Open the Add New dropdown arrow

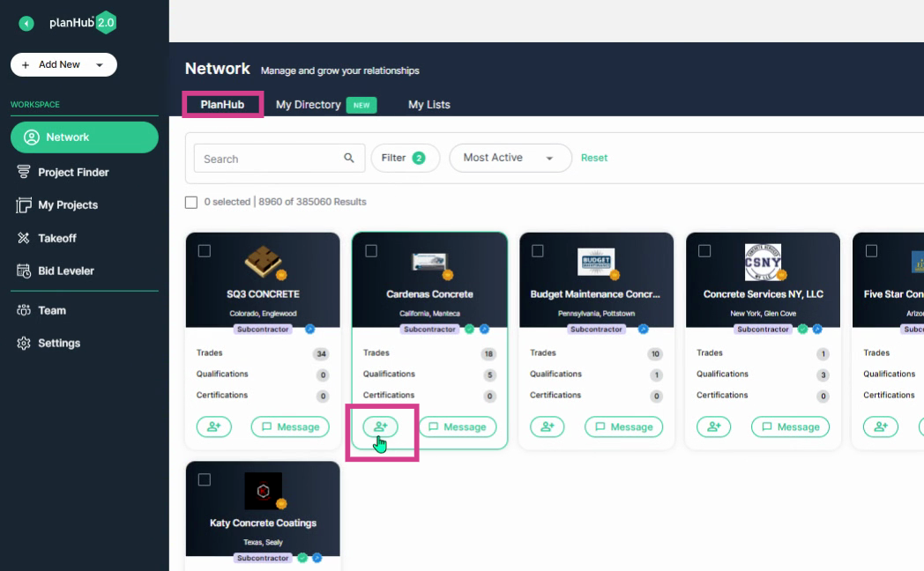(x=100, y=64)
